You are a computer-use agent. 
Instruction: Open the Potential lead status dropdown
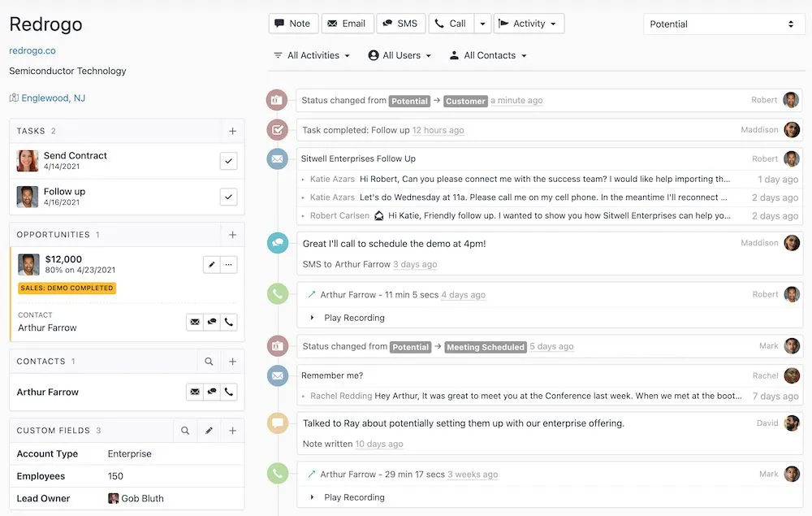[x=722, y=24]
